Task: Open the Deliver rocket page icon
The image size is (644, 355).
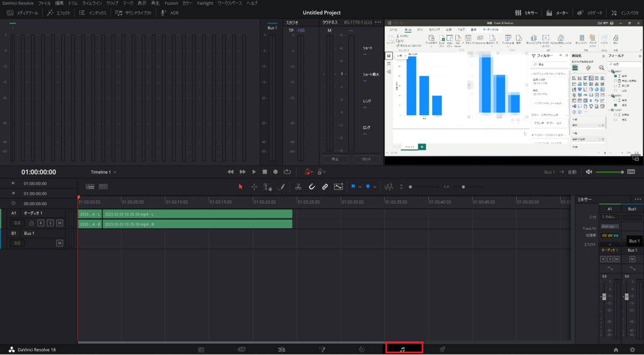Action: [x=443, y=349]
